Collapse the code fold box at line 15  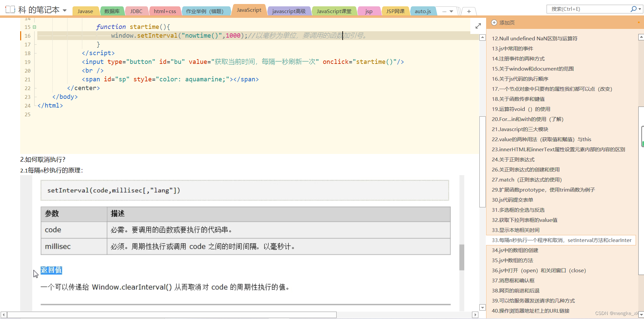point(34,27)
